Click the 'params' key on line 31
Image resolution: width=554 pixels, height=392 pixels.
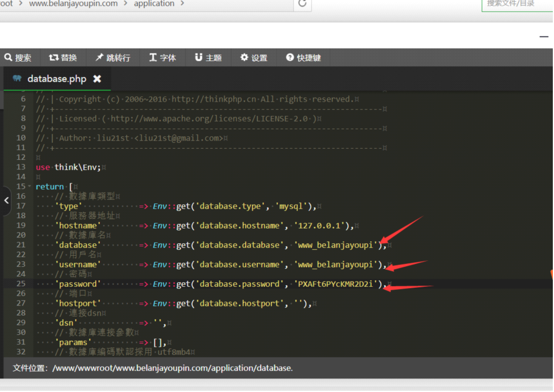(73, 343)
